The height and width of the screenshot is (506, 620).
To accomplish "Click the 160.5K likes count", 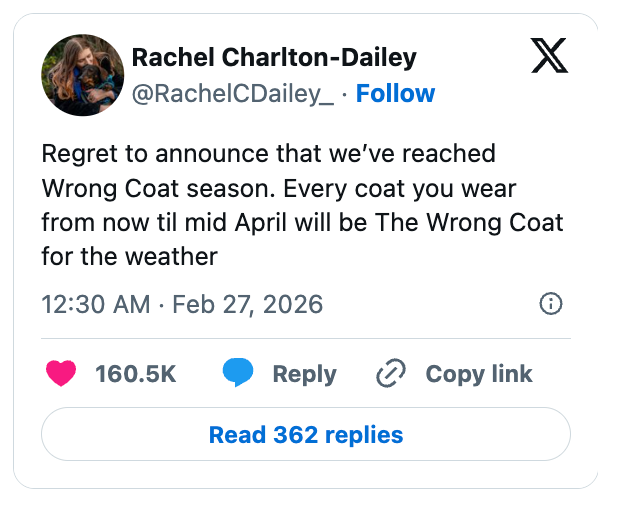I will pyautogui.click(x=136, y=374).
